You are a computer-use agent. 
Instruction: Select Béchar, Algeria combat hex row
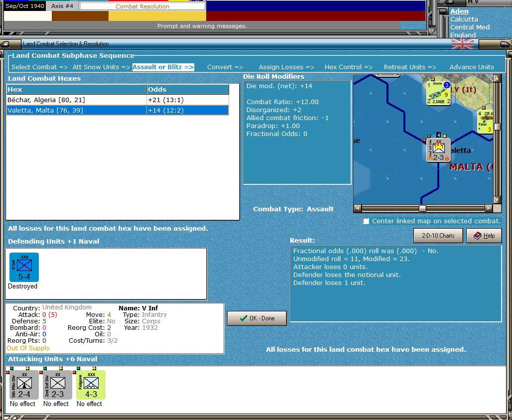[x=118, y=100]
